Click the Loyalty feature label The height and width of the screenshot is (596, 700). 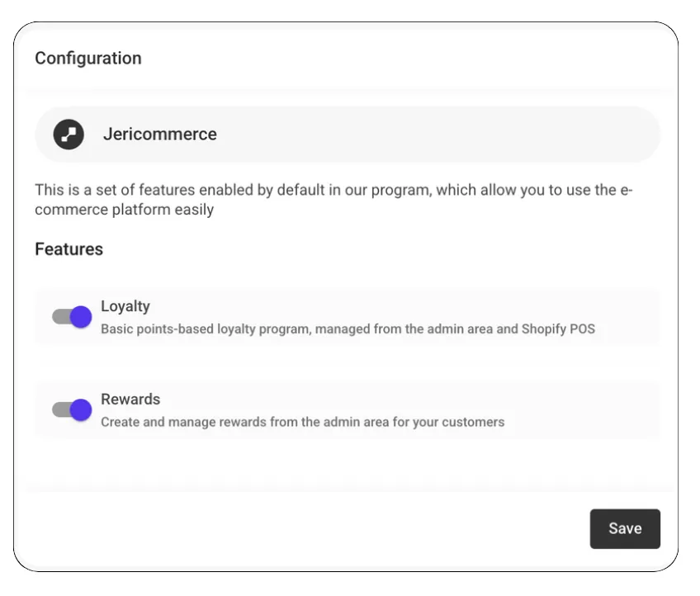click(125, 306)
